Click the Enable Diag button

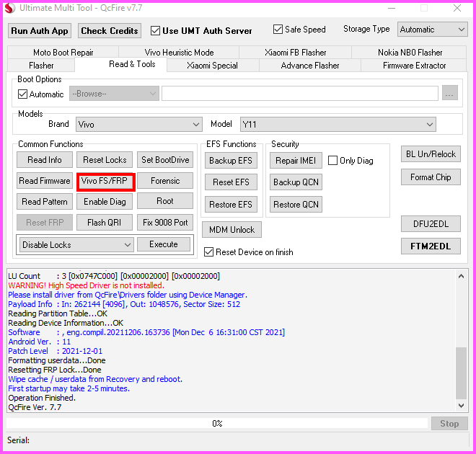105,202
